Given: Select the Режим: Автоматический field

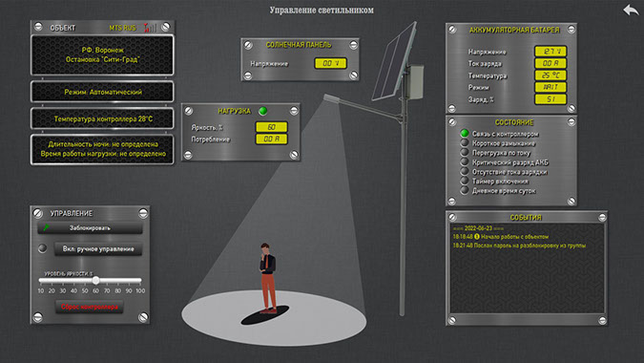Looking at the screenshot, I should click(102, 92).
